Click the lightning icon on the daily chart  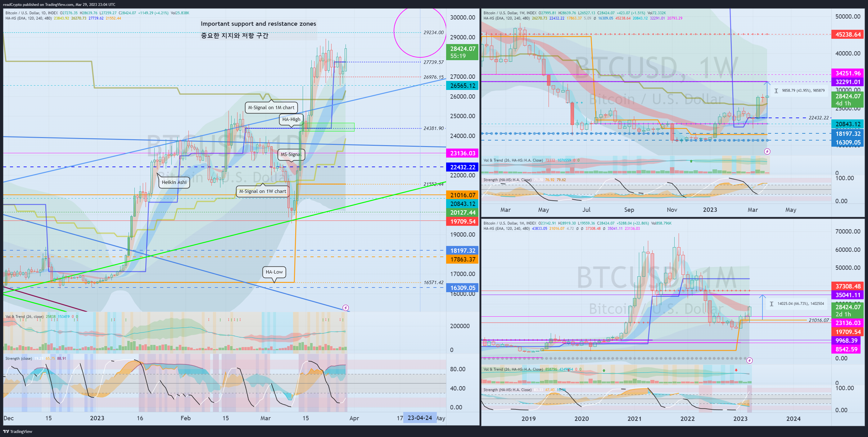(346, 308)
